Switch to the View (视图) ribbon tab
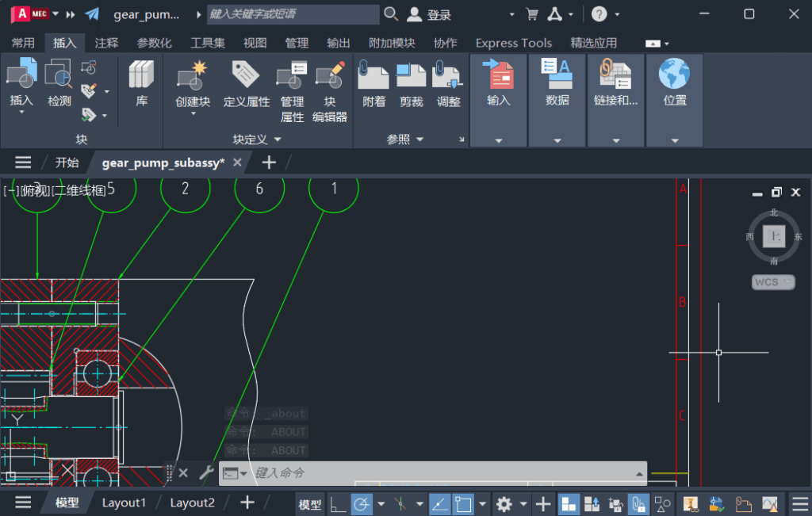812x516 pixels. coord(255,43)
